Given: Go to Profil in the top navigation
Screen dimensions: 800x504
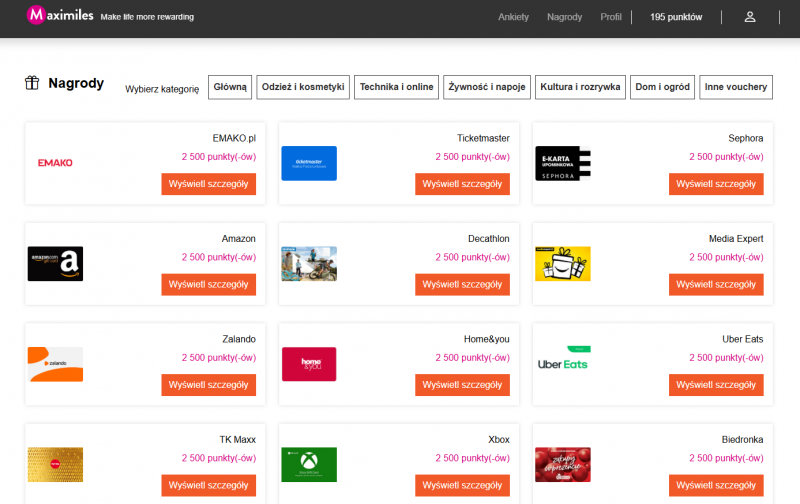Looking at the screenshot, I should (610, 17).
